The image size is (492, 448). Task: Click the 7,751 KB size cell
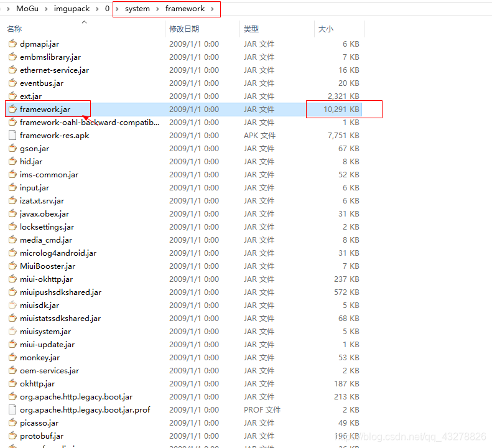point(343,135)
